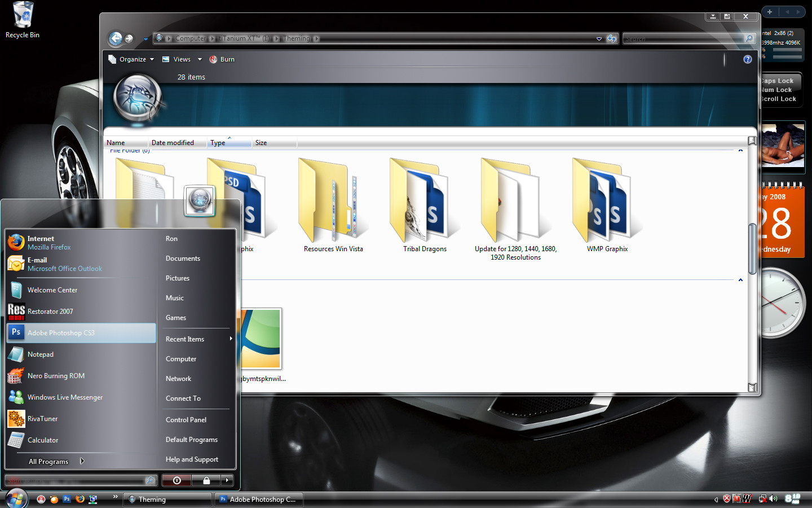
Task: Open Internet Mozilla Firefox in Start menu
Action: (81, 243)
